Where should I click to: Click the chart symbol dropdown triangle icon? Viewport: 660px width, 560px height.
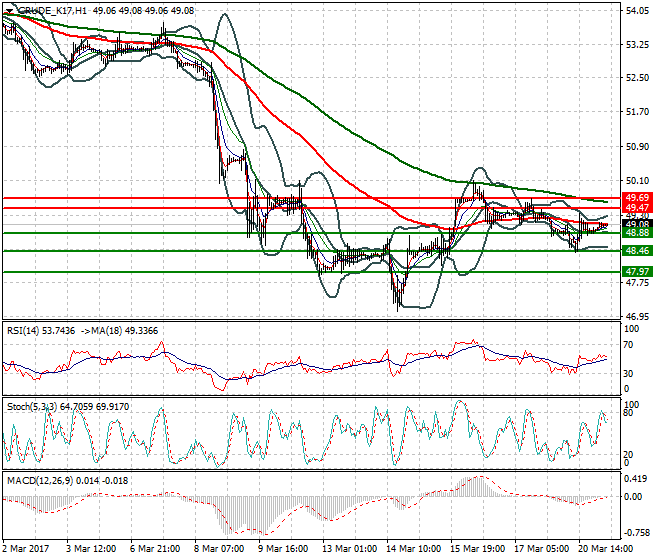pos(9,11)
